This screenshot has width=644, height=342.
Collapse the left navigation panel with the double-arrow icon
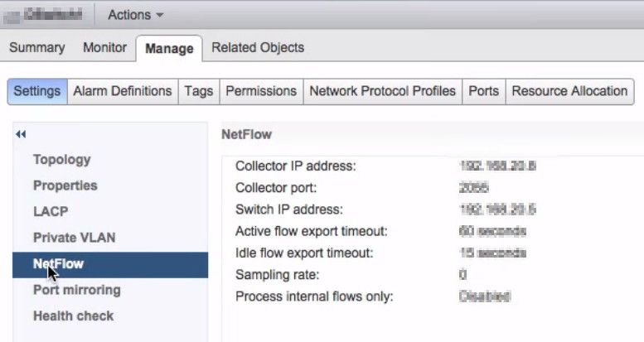21,134
